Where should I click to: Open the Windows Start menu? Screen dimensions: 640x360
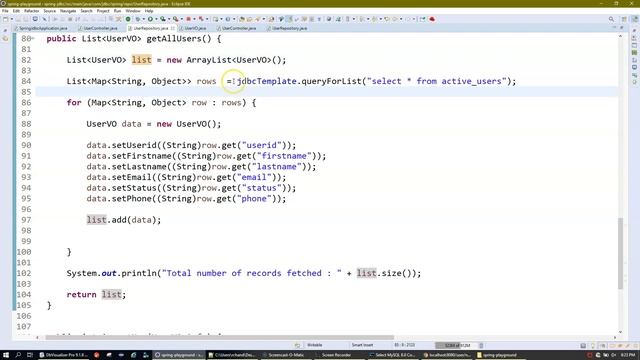(6, 355)
